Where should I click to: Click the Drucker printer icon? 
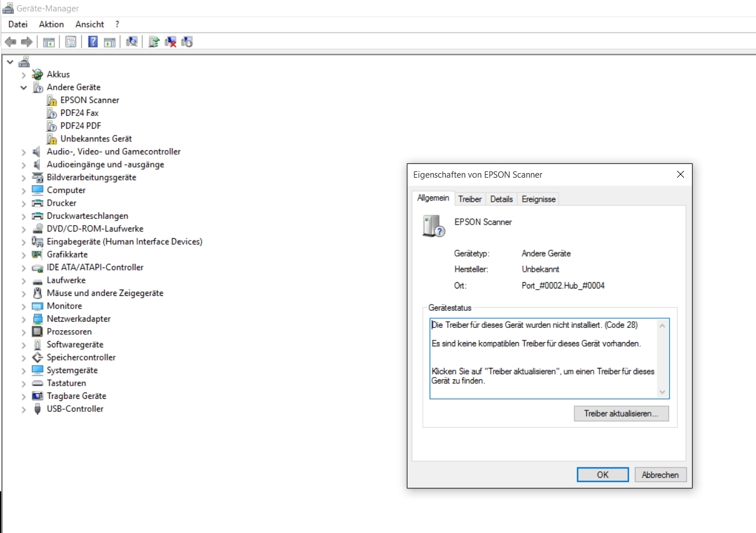[38, 203]
